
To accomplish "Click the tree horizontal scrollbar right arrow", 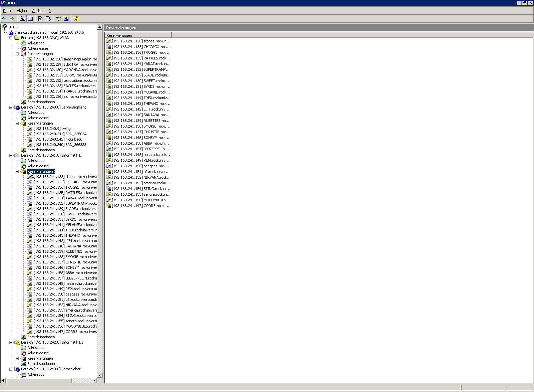I will click(x=94, y=380).
